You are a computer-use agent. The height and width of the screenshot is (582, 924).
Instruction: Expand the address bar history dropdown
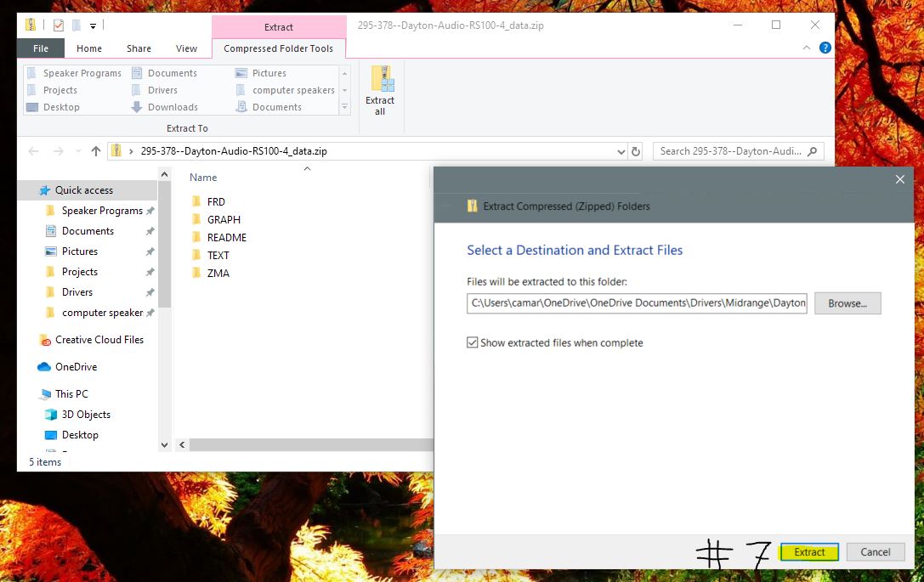point(621,151)
